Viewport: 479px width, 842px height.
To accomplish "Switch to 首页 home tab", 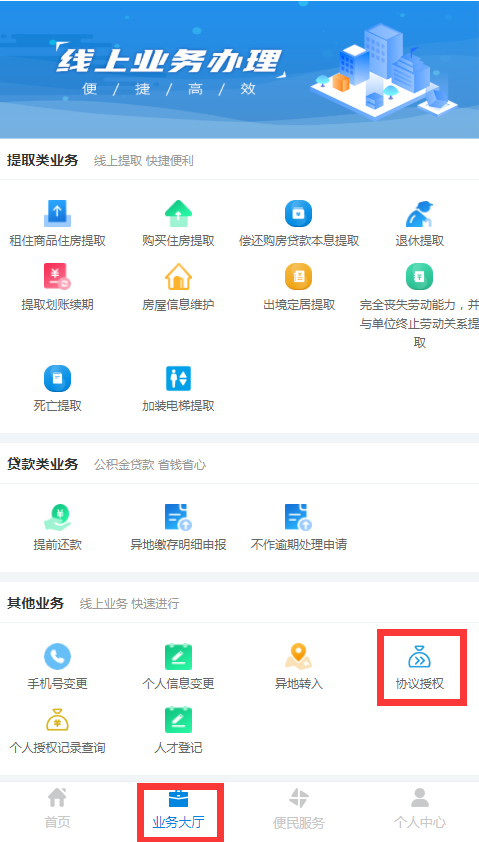I will pyautogui.click(x=57, y=808).
